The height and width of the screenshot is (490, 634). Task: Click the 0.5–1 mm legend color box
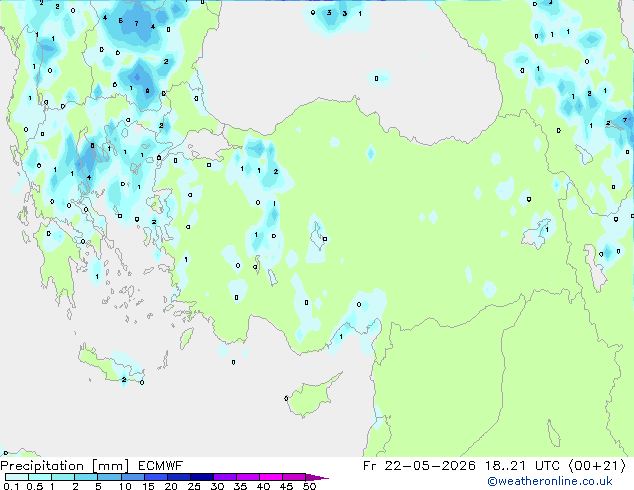point(40,477)
